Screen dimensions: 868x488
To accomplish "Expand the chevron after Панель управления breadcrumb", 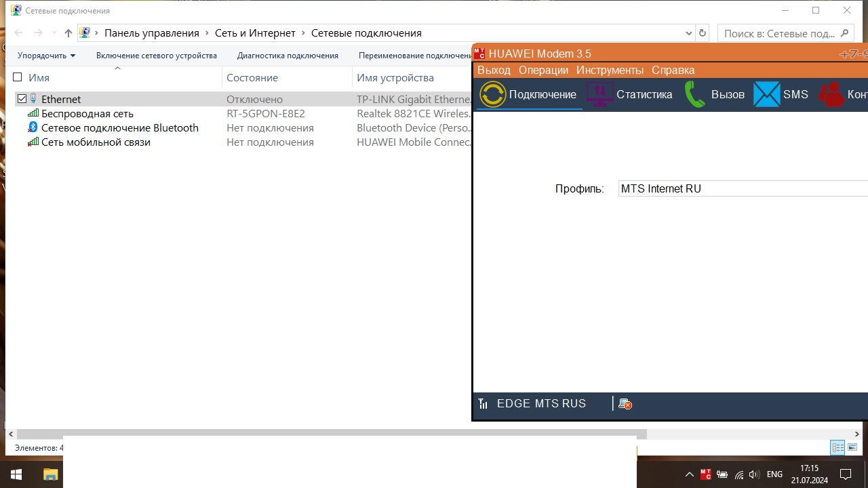I will pyautogui.click(x=207, y=33).
